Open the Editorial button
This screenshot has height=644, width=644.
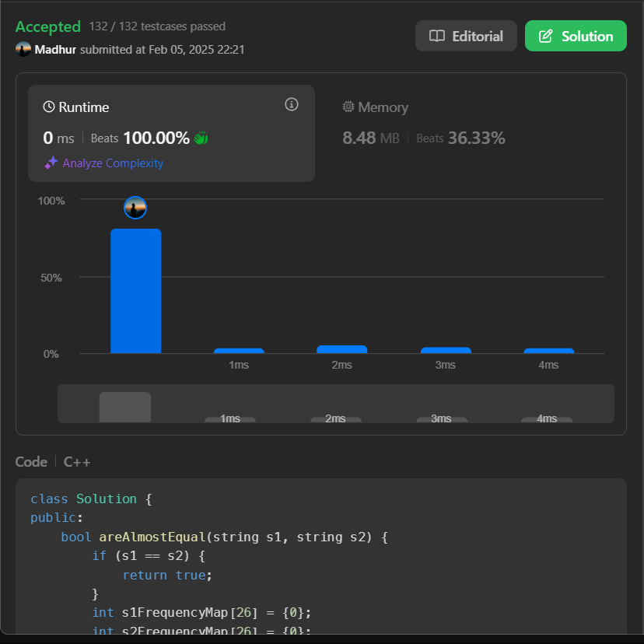pos(466,36)
